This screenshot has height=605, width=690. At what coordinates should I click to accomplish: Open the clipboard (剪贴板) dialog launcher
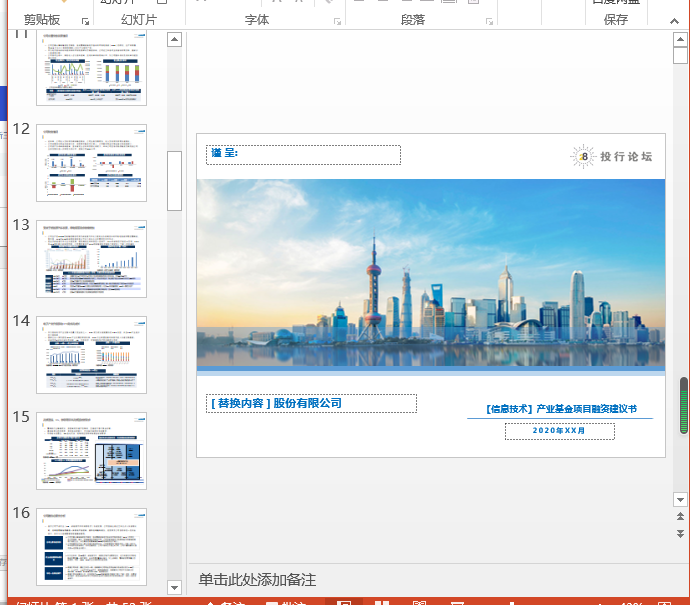pos(85,21)
